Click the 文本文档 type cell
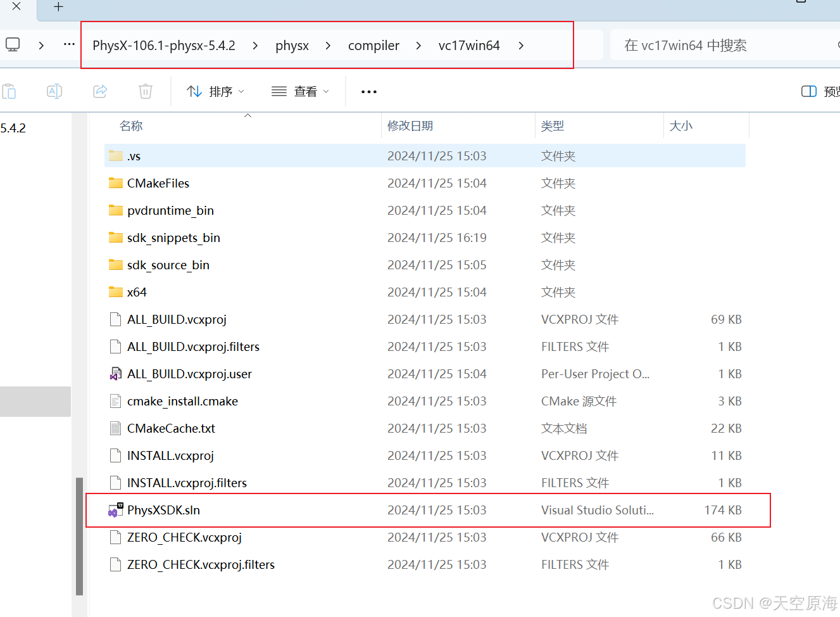The image size is (840, 617). pos(564,428)
